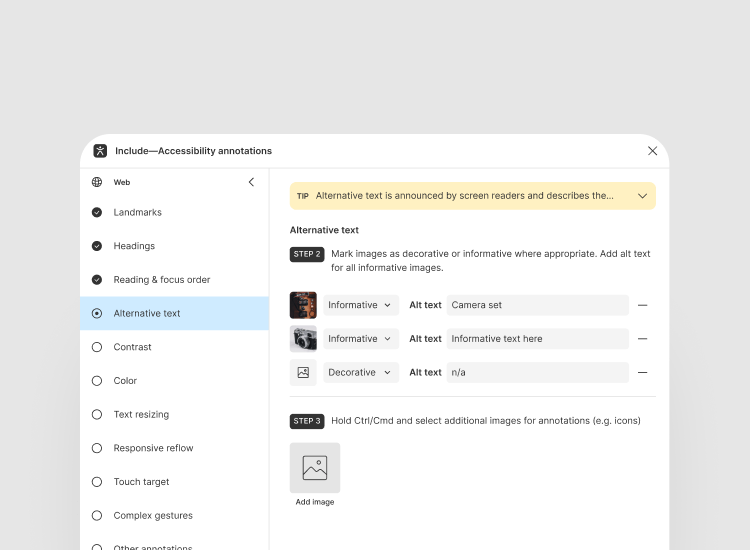Expand the yellow TIP banner chevron
750x550 pixels.
point(642,196)
